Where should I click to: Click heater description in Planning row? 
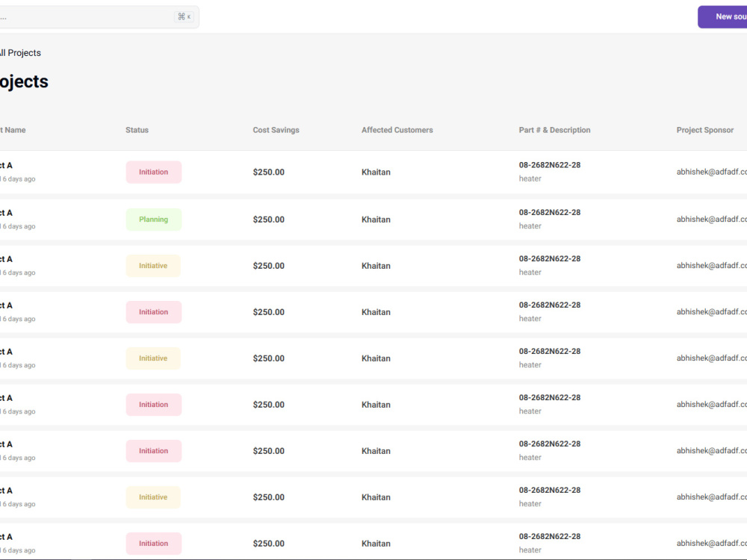pos(530,226)
